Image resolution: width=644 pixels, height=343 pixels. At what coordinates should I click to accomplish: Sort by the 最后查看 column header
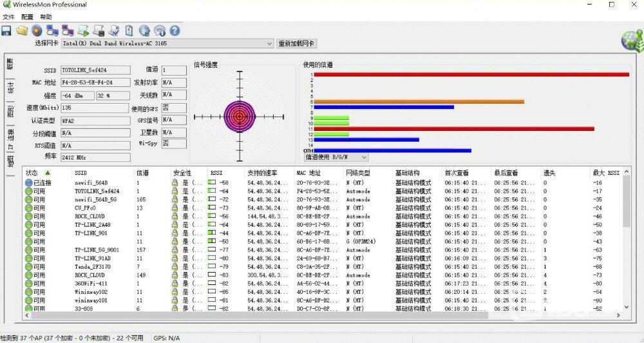pyautogui.click(x=516, y=173)
